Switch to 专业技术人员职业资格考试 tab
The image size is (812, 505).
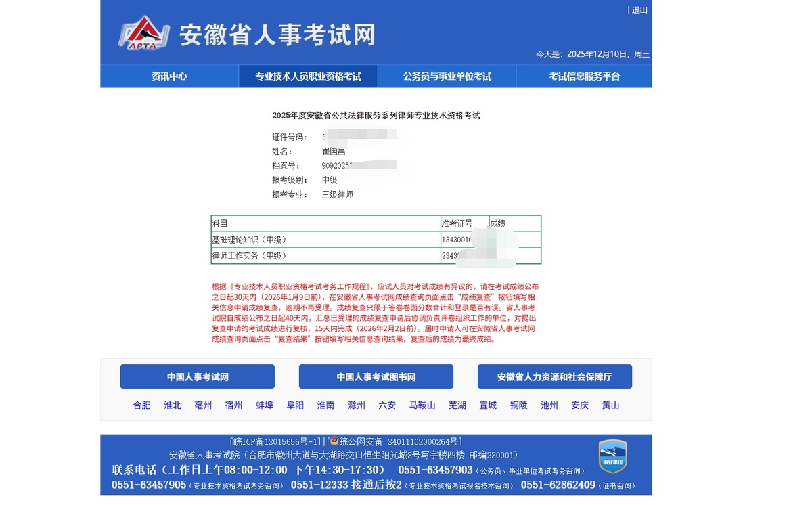tap(308, 76)
